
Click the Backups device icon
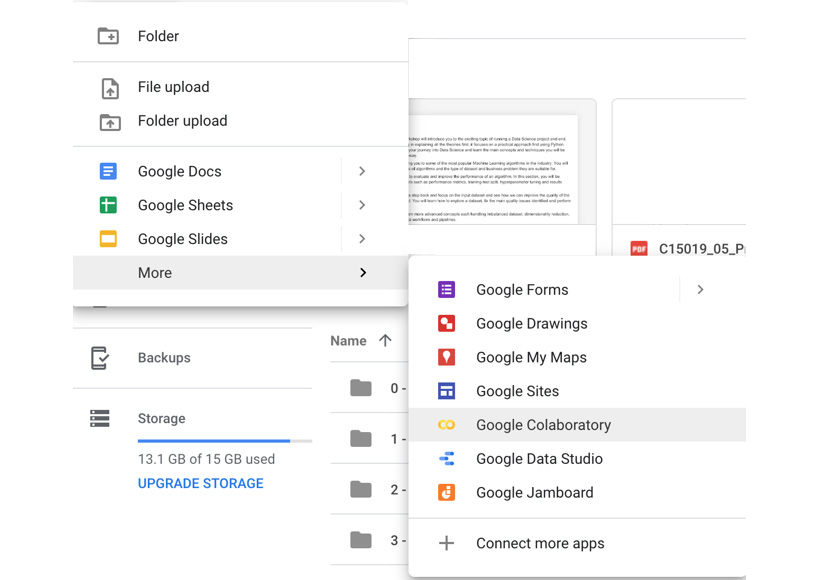[x=100, y=358]
